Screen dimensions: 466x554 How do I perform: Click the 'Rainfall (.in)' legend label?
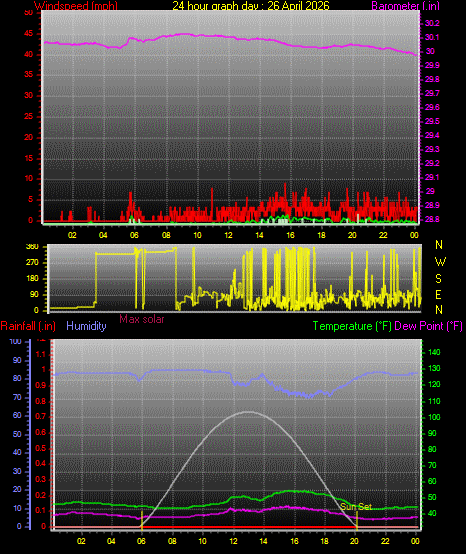(x=28, y=326)
